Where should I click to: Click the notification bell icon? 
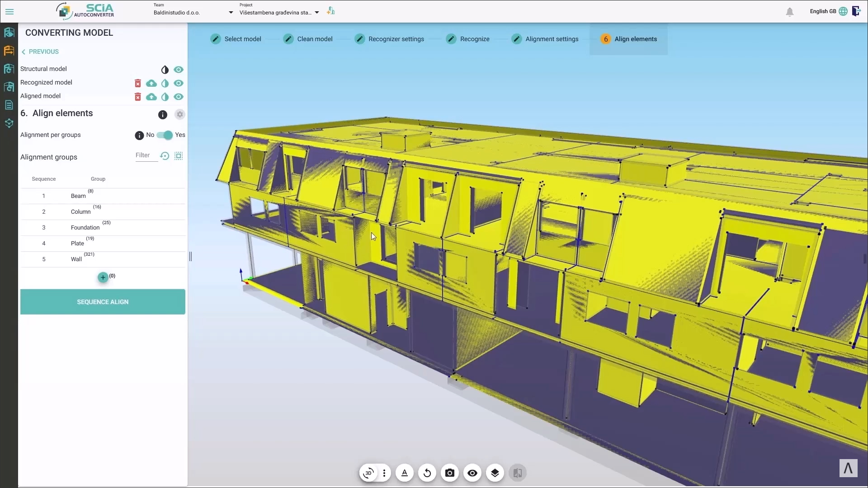tap(789, 12)
